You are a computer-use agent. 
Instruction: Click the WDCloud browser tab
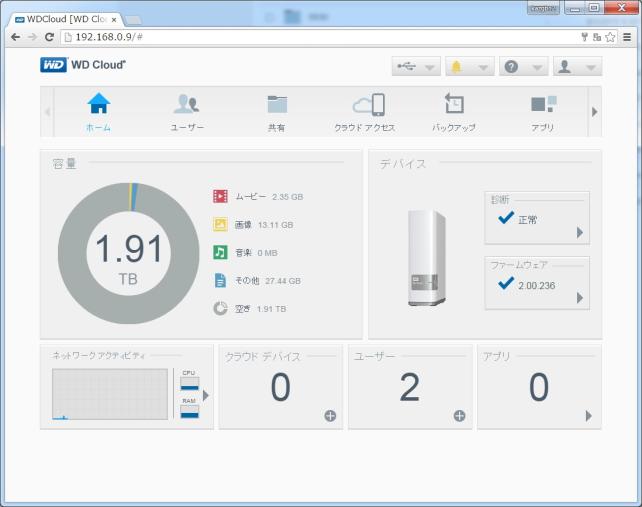click(x=66, y=18)
